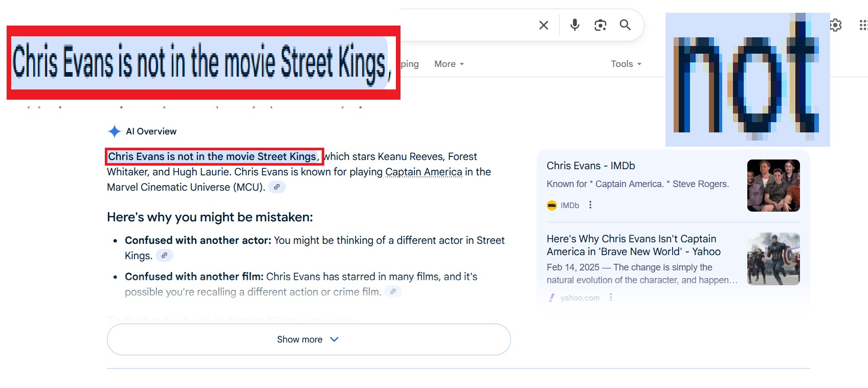Screen dimensions: 868x388
Task: Open the Chris Evans IMDb group photo thumbnail
Action: (x=773, y=186)
